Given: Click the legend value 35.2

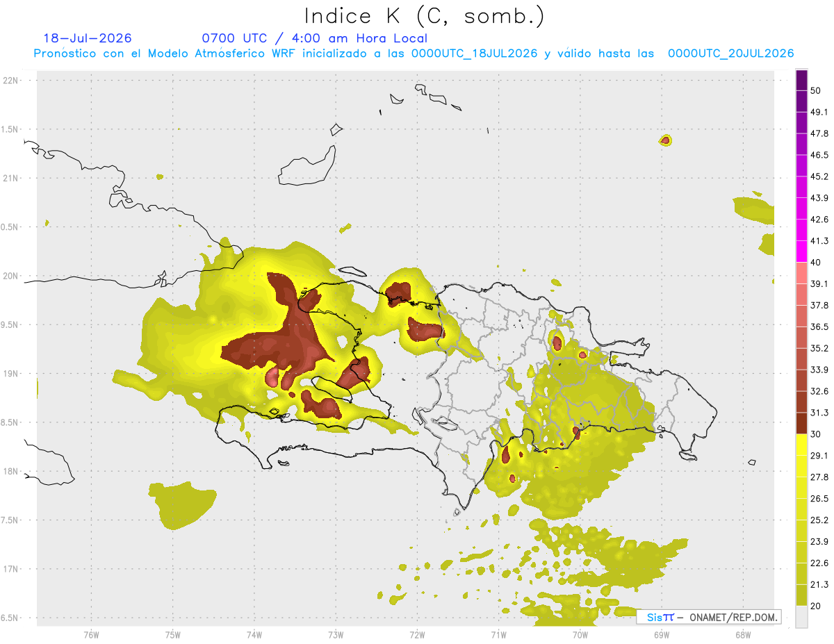Looking at the screenshot, I should coord(819,348).
